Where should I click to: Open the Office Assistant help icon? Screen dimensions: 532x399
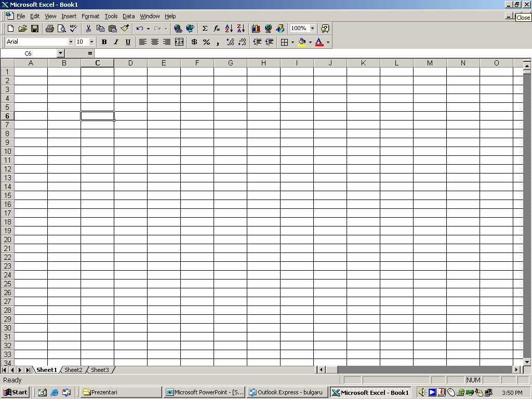325,29
